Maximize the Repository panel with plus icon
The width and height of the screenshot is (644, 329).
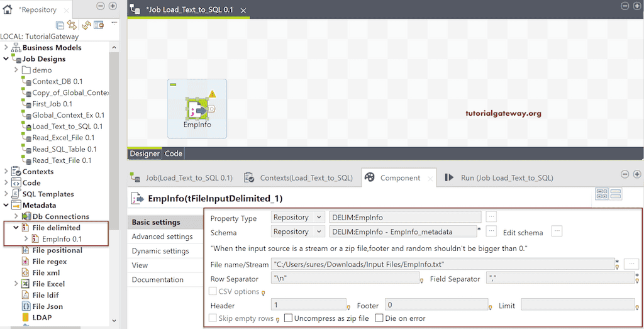(113, 6)
